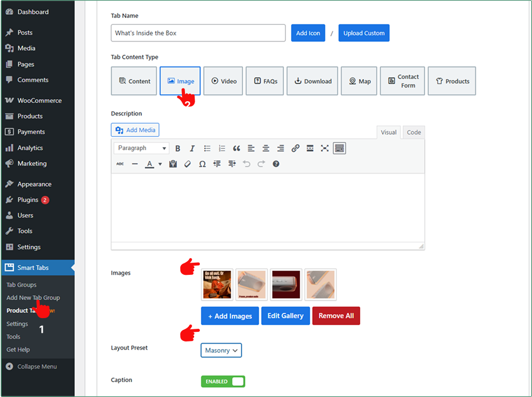Click the clear formatting eraser icon

[x=188, y=164]
